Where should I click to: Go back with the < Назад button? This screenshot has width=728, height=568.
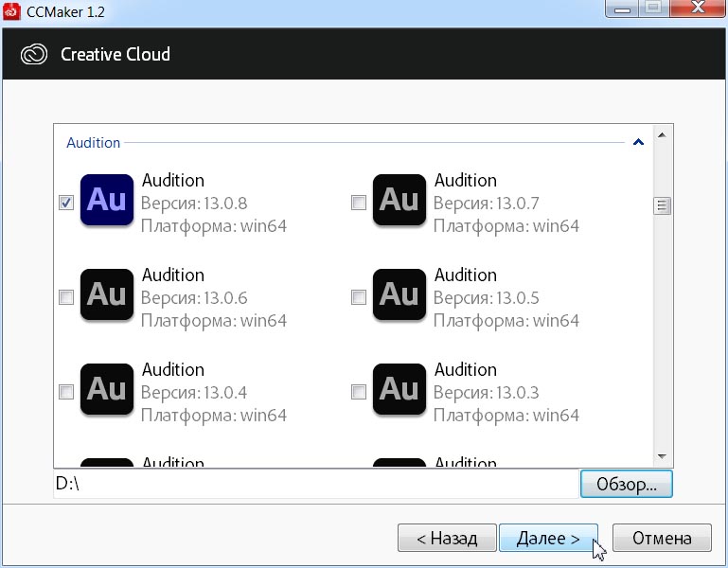click(447, 539)
